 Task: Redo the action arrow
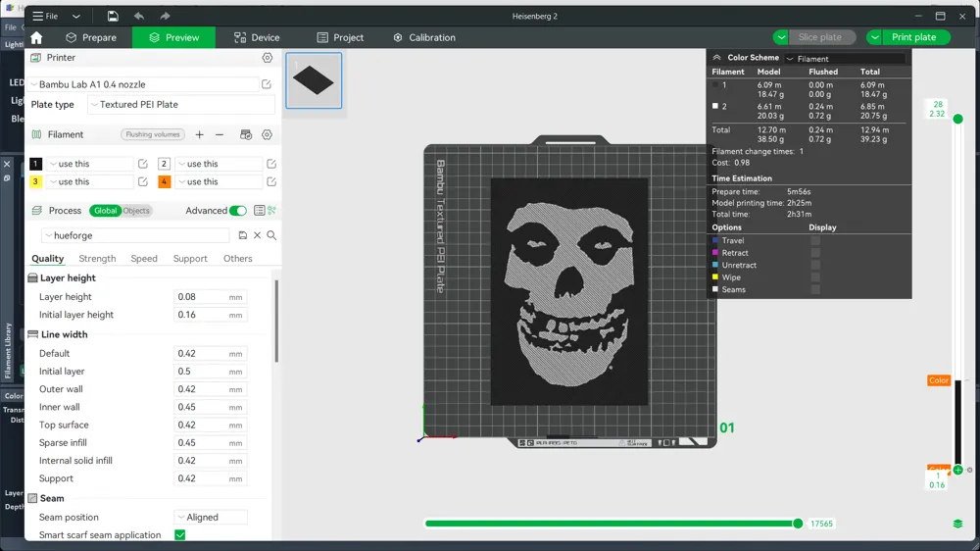pyautogui.click(x=165, y=16)
